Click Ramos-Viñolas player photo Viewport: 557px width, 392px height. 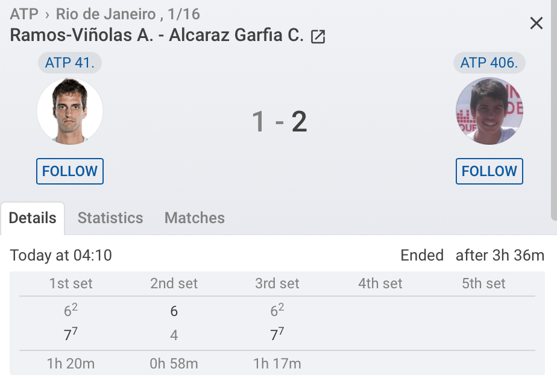[70, 112]
